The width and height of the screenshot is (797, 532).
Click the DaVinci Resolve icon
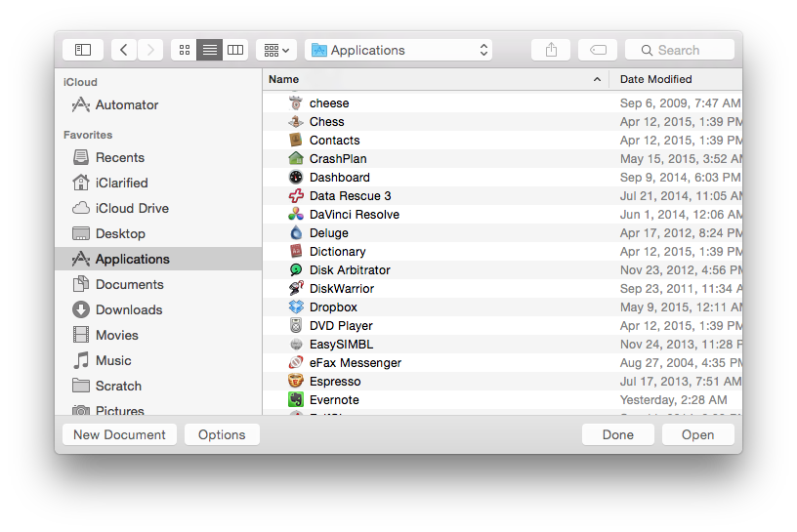296,214
